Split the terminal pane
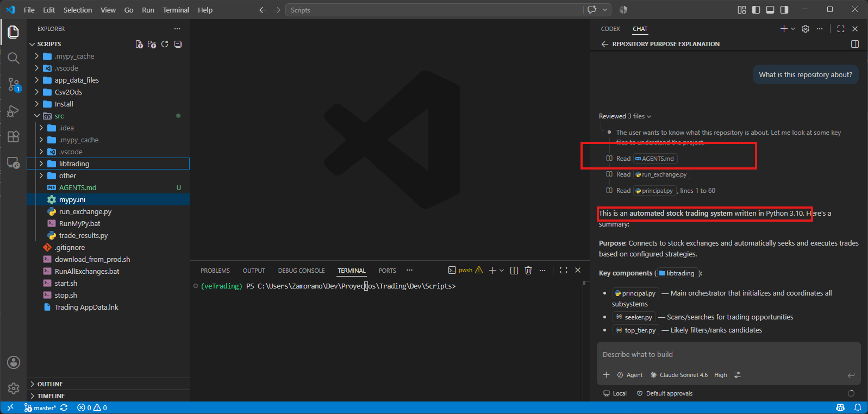The width and height of the screenshot is (868, 414). 514,270
